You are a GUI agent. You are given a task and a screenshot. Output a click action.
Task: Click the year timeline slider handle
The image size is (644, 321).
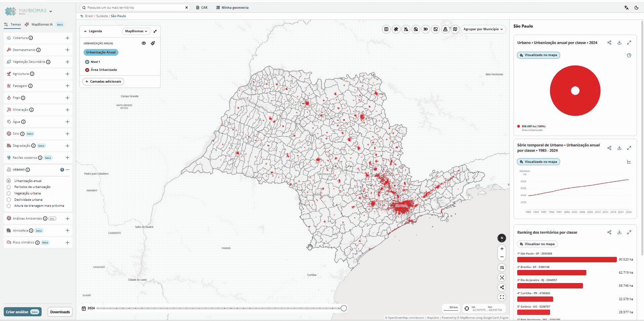[x=344, y=308]
